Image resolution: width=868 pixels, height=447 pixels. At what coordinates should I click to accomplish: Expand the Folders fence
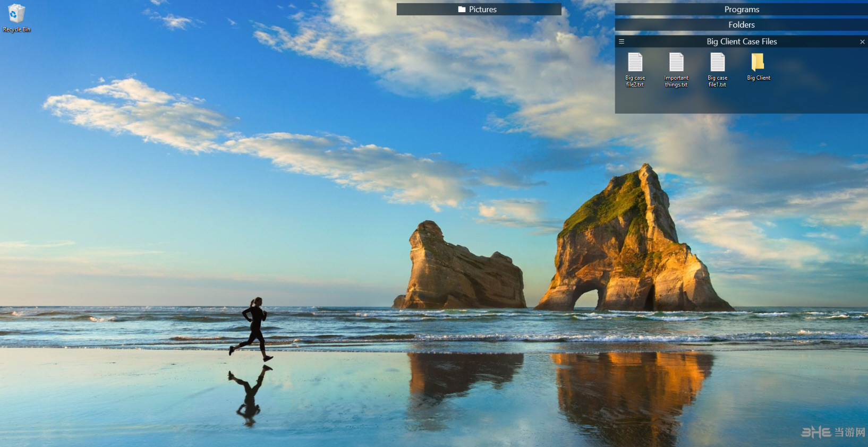(x=742, y=25)
